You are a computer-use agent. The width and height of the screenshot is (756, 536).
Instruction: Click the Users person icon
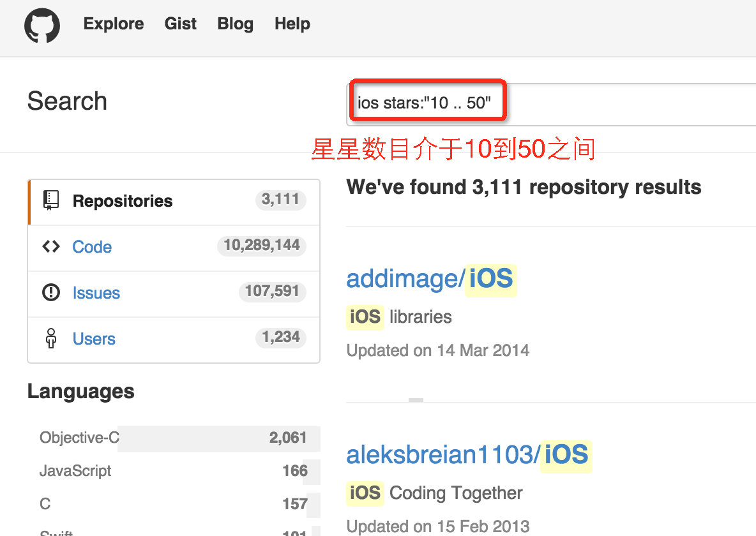coord(51,338)
